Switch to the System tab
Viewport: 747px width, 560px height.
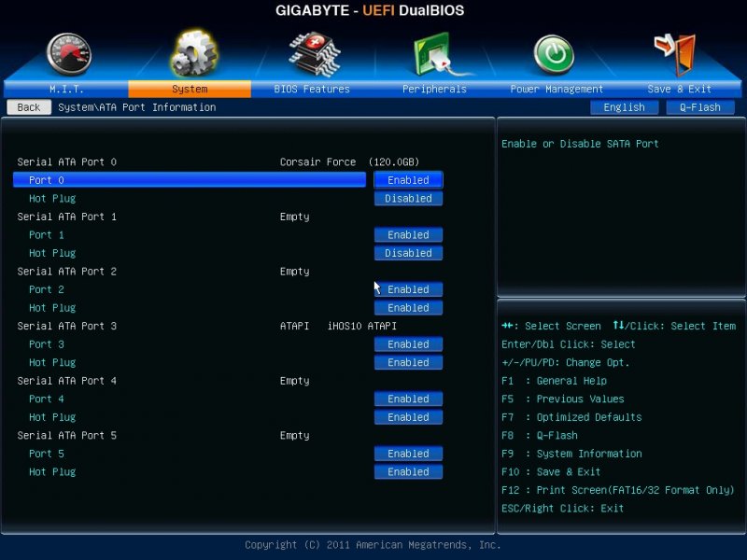[190, 89]
